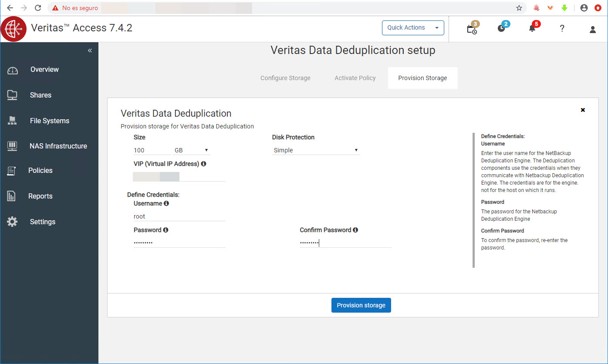Click the Username field containing root
Screen dimensions: 608x364
(x=179, y=216)
